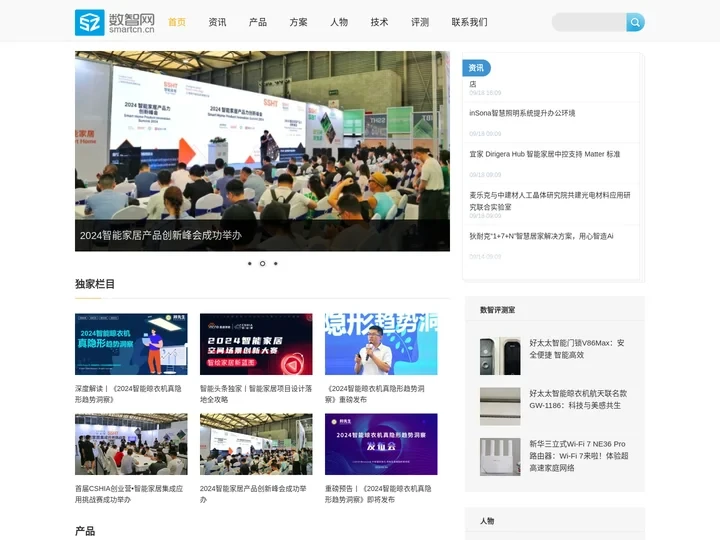Select the third carousel dot
Image resolution: width=720 pixels, height=540 pixels.
coord(276,264)
